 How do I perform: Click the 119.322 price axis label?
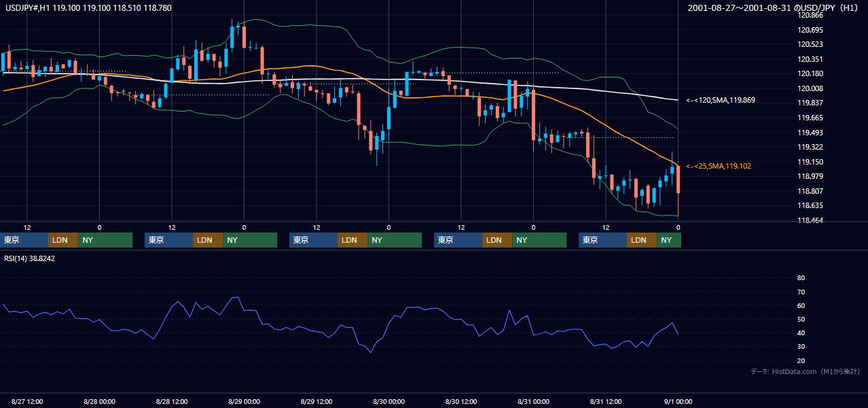point(811,147)
